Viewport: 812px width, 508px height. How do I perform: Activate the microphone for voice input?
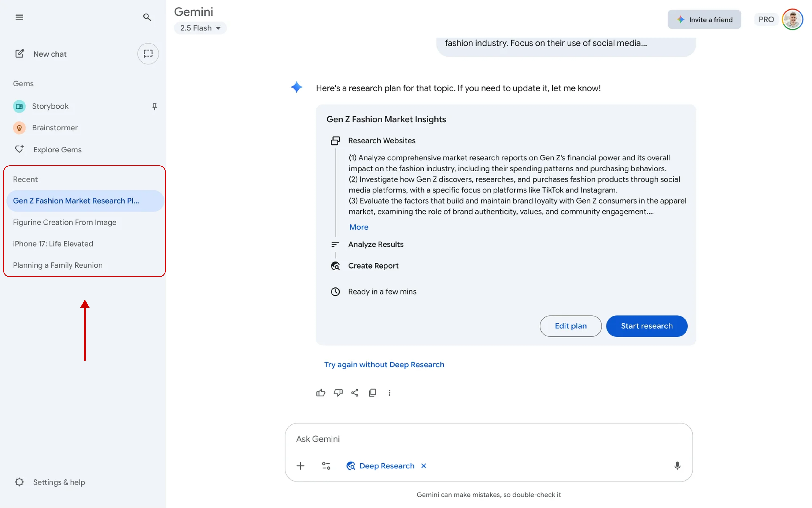677,466
